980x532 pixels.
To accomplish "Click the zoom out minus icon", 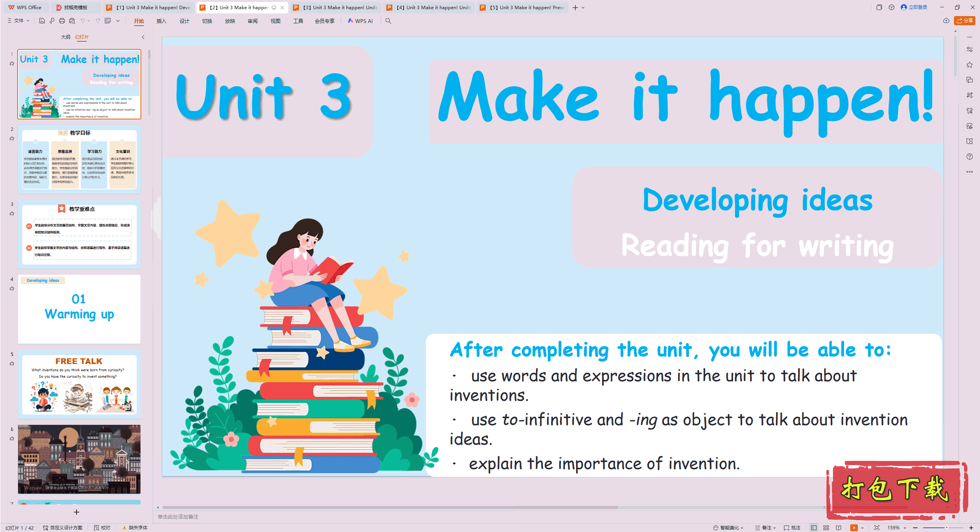I will coord(915,527).
